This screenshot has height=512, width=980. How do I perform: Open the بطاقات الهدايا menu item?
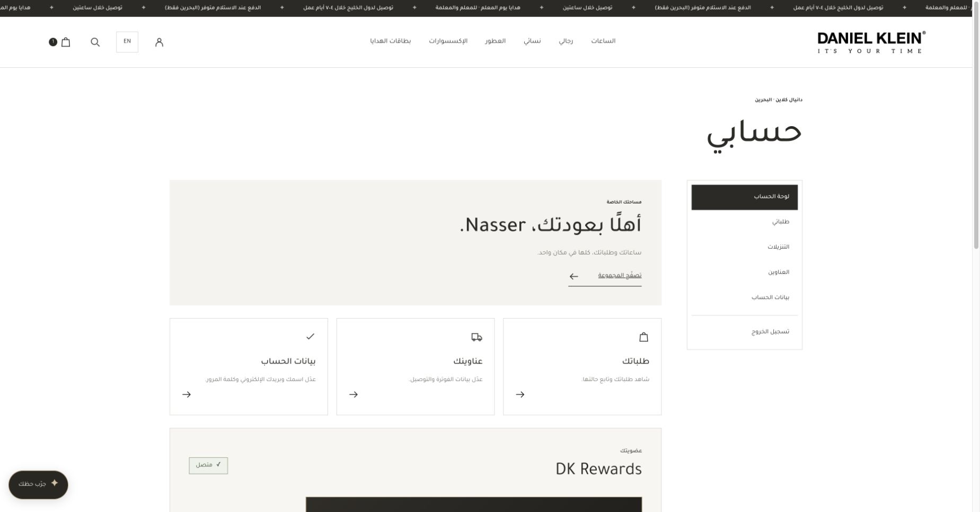pos(391,41)
